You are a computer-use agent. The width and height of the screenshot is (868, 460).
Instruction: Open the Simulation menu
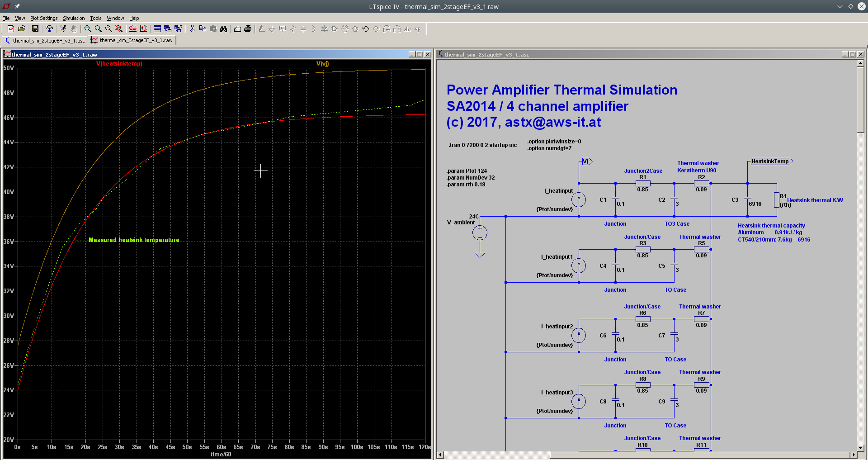click(x=74, y=18)
